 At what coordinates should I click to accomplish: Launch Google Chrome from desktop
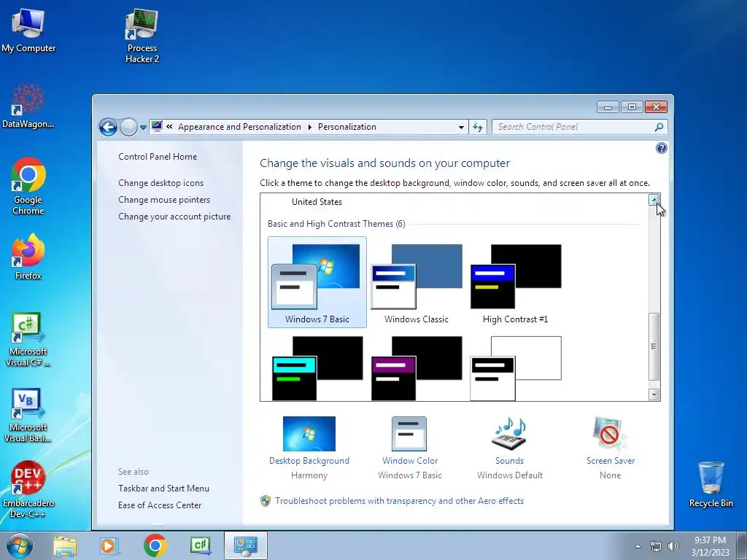[28, 186]
